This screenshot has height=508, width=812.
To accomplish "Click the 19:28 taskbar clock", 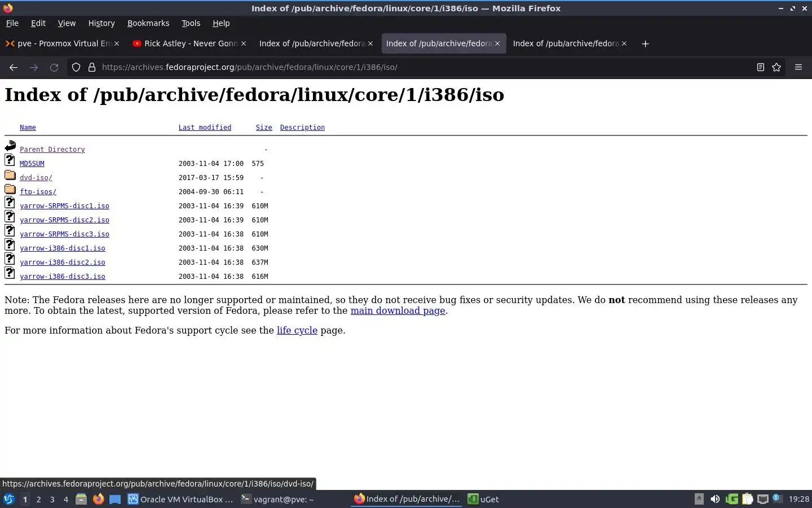I will tap(798, 499).
